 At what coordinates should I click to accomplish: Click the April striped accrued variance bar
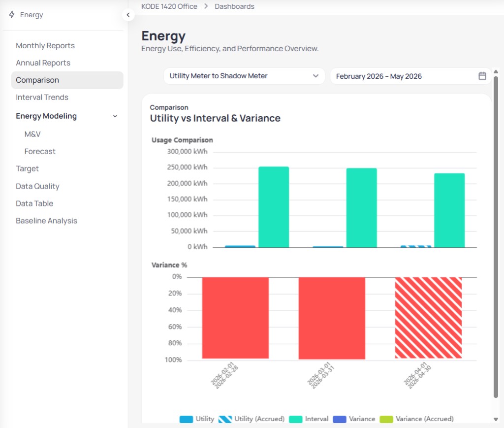[x=428, y=318]
